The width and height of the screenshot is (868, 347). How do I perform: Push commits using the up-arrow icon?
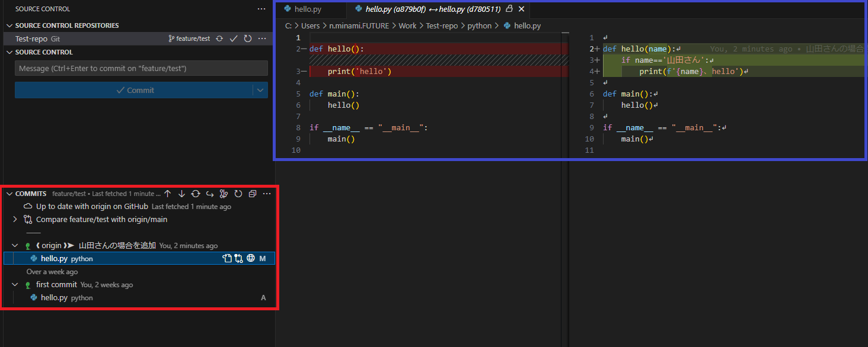167,193
